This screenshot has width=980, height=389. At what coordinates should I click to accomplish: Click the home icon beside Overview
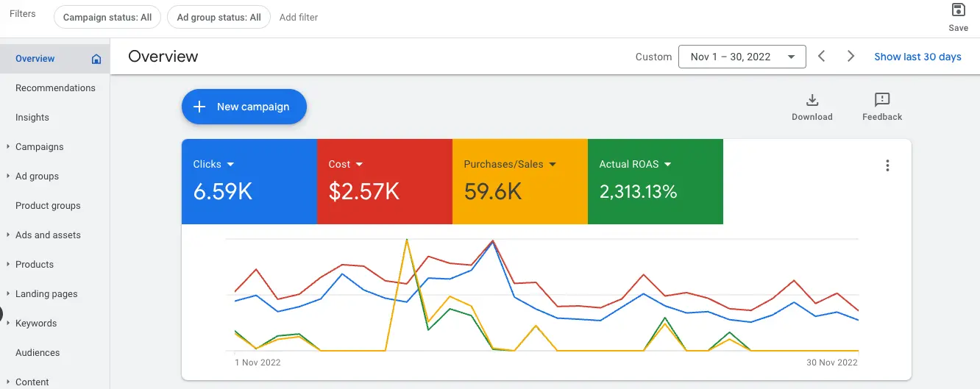point(96,59)
